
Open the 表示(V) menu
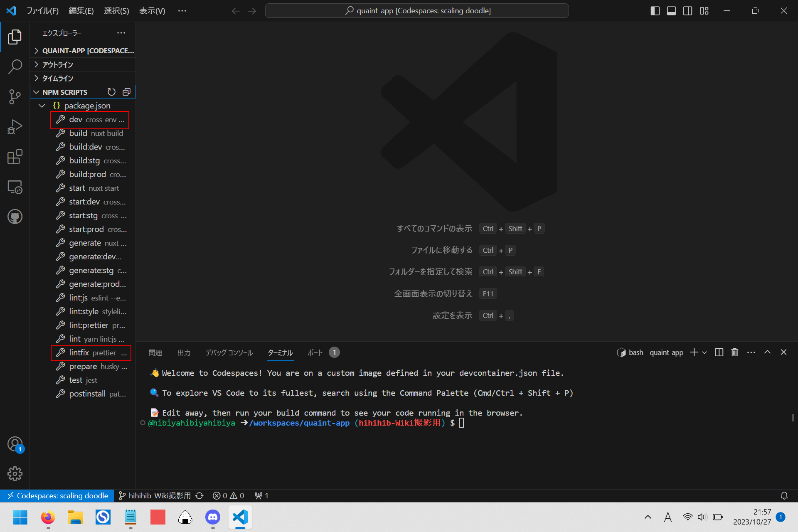point(152,11)
